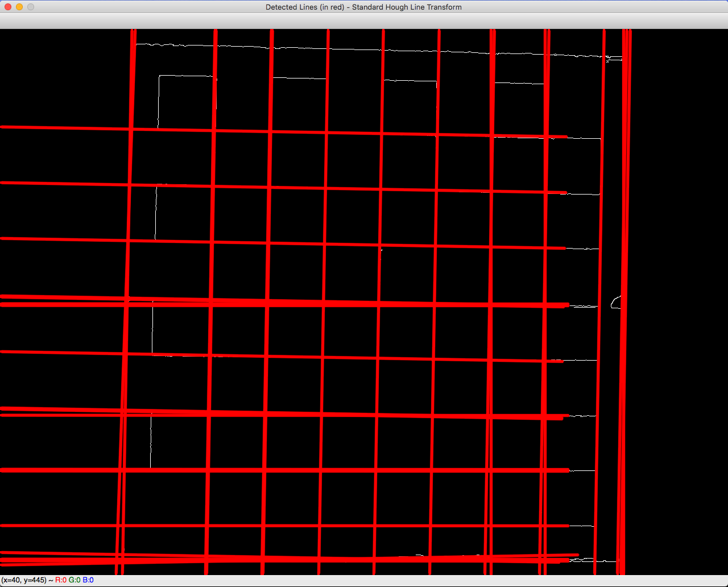Click the empty gray toolbar strip

(364, 21)
